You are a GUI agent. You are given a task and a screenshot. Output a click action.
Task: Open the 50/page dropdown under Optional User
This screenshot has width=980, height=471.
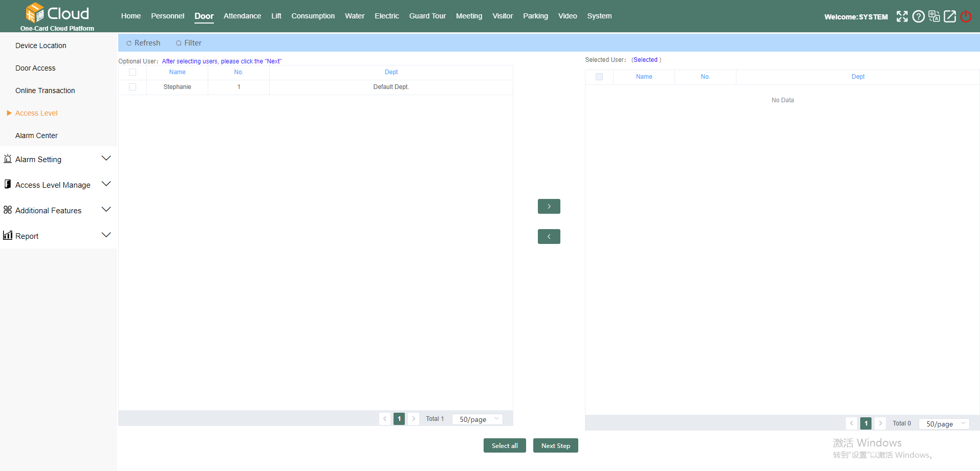click(477, 419)
